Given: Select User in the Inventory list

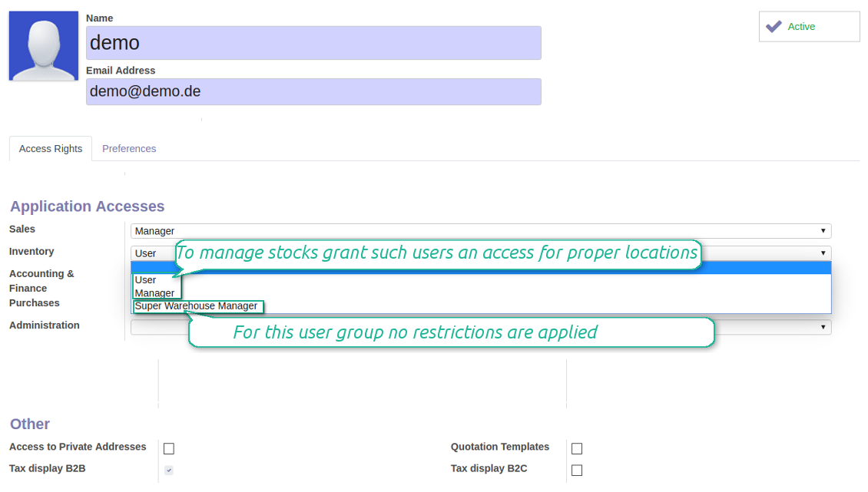Looking at the screenshot, I should click(146, 280).
